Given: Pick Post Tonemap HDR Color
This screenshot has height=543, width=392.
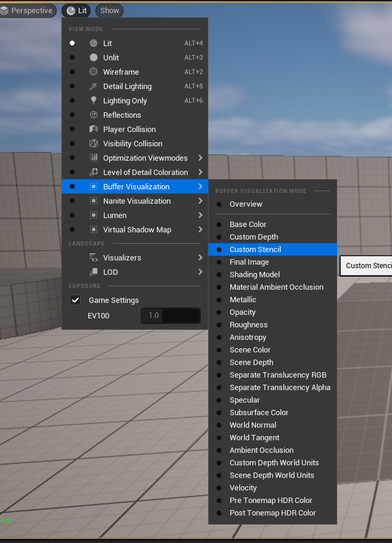Looking at the screenshot, I should pos(273,513).
